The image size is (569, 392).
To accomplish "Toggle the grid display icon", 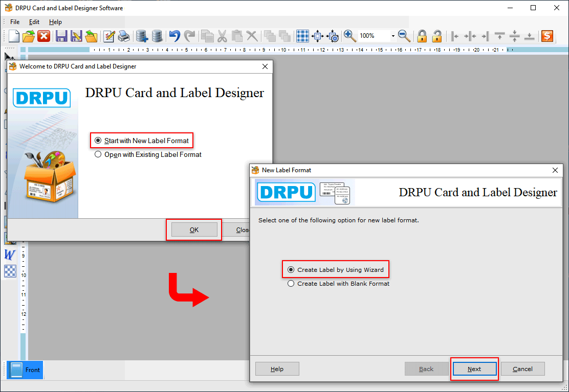I will (302, 36).
